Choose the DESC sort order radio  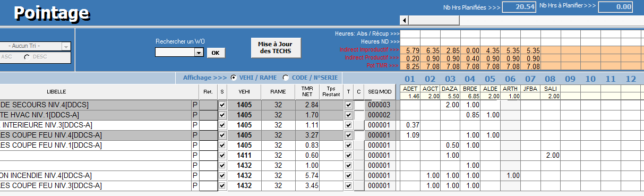point(27,56)
